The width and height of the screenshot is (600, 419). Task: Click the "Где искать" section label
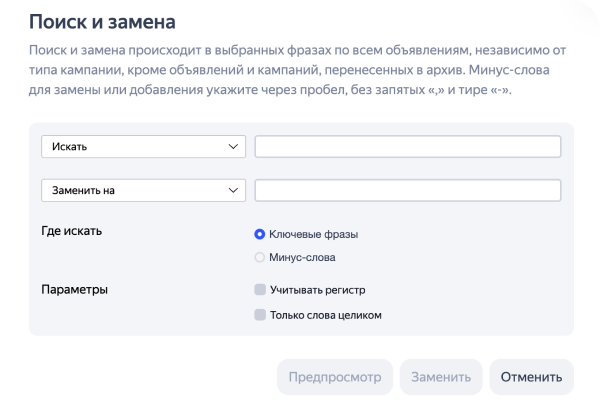[71, 231]
